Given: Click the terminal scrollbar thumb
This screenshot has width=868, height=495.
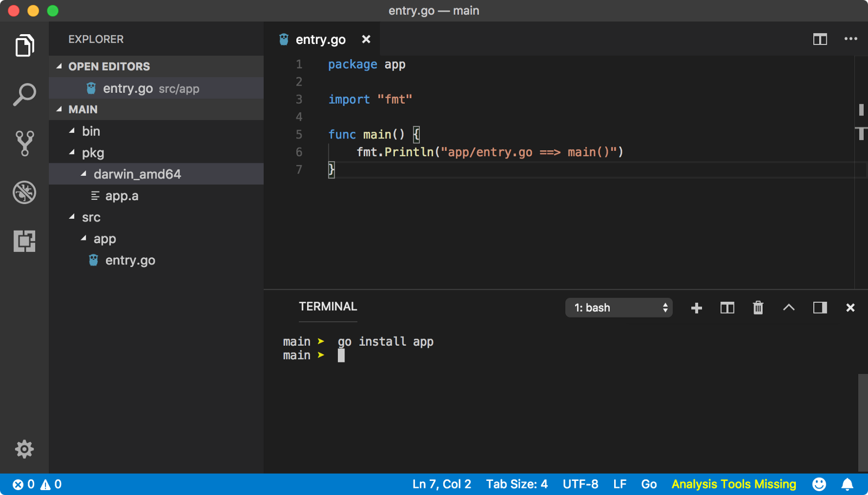Looking at the screenshot, I should (x=863, y=422).
